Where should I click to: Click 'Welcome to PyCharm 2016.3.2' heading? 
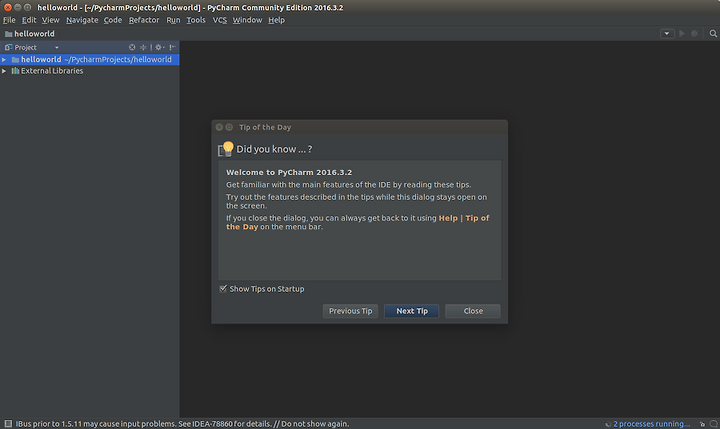pyautogui.click(x=289, y=172)
